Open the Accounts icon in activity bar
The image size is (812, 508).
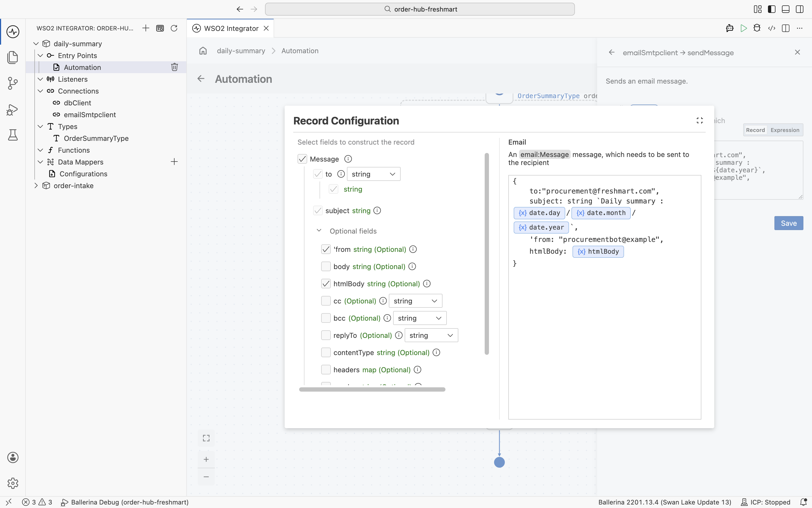pos(13,457)
